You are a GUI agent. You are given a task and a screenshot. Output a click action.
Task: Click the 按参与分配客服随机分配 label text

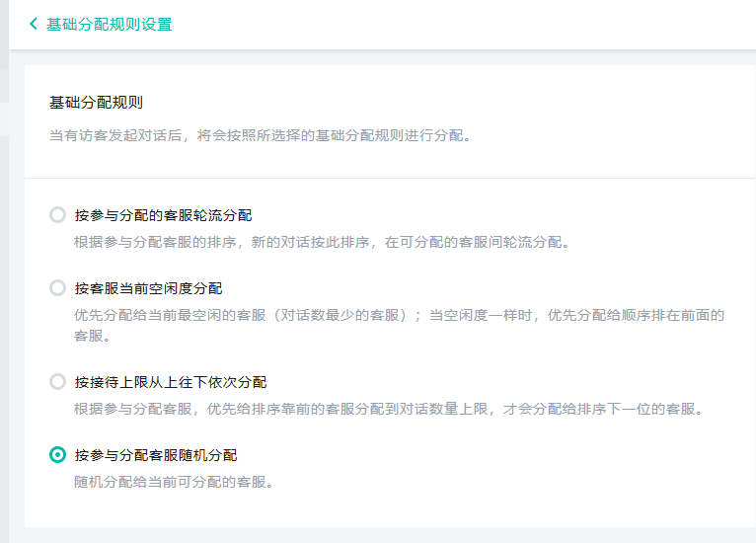point(155,455)
